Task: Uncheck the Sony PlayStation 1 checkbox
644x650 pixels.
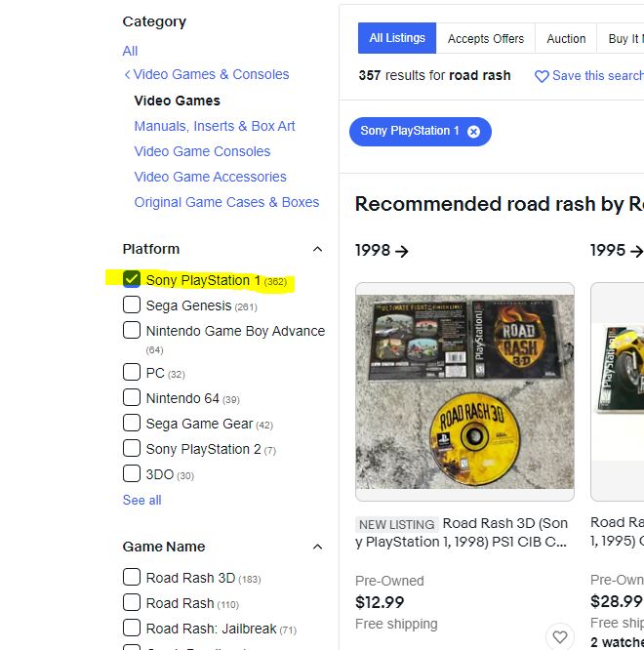Action: pos(132,279)
